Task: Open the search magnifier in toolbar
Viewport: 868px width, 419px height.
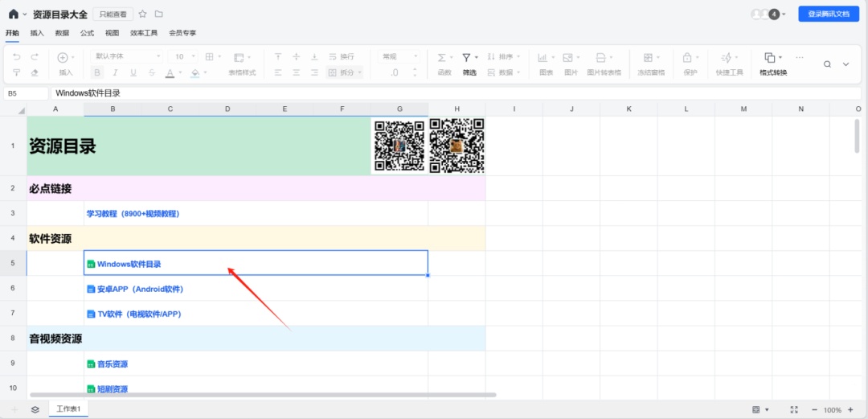Action: point(827,64)
